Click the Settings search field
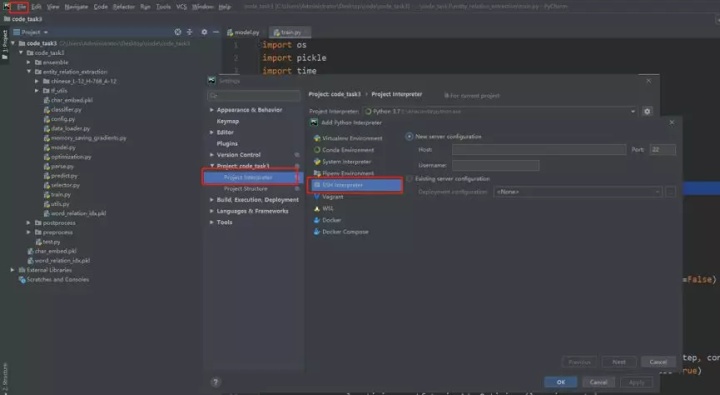This screenshot has height=395, width=720. pyautogui.click(x=254, y=96)
